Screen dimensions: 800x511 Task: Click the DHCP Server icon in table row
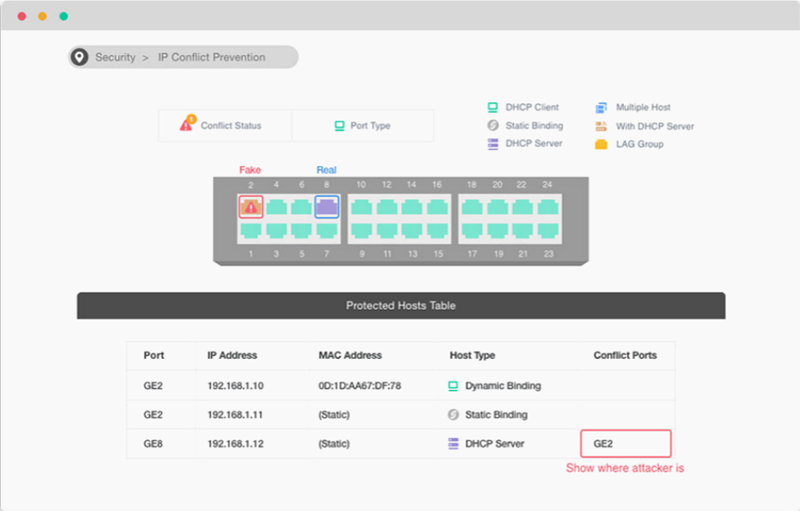tap(453, 444)
